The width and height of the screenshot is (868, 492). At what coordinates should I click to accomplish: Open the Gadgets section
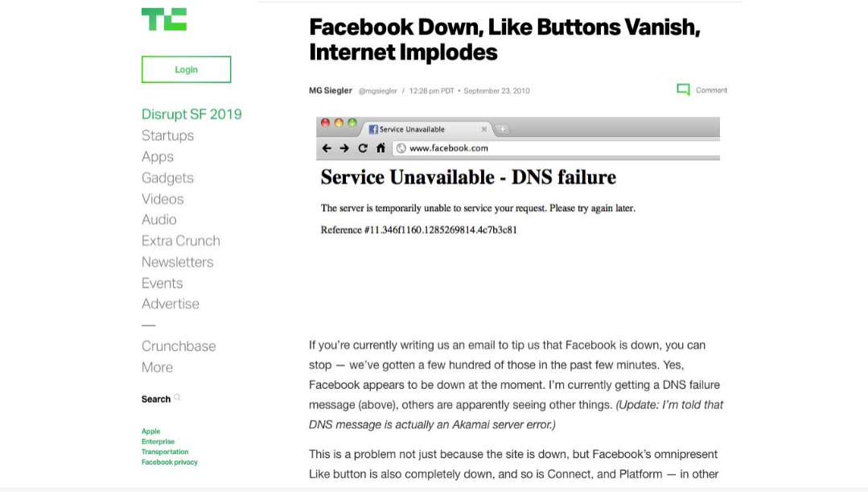(167, 178)
